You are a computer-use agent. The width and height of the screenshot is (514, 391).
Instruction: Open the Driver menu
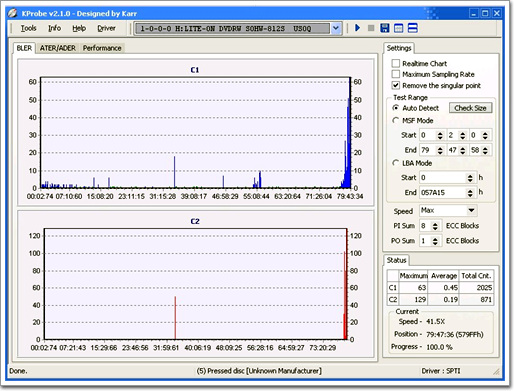pos(106,28)
